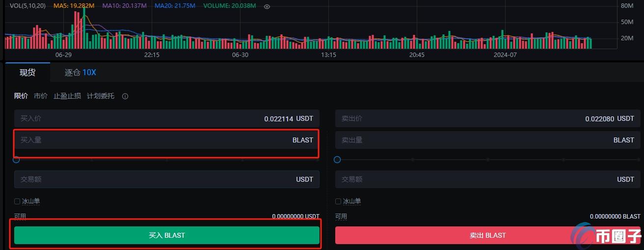Click the sell-side 交易额 USDT field
Viewport: 644px width, 250px height.
[488, 179]
